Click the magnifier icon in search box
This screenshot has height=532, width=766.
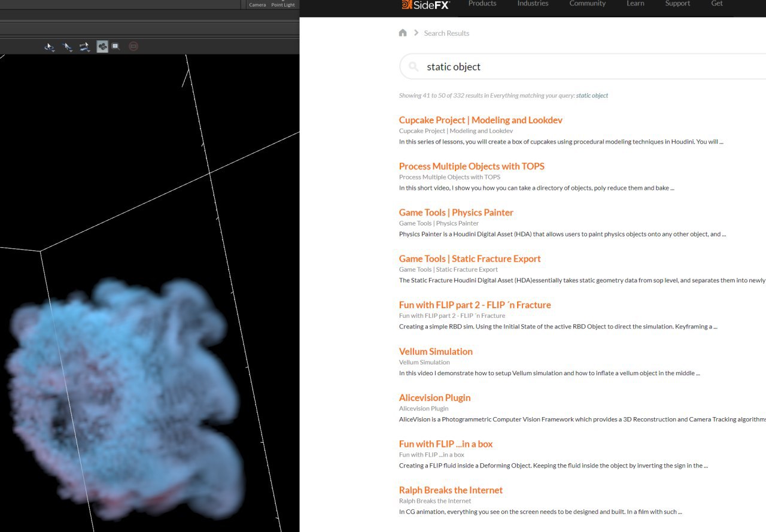414,67
